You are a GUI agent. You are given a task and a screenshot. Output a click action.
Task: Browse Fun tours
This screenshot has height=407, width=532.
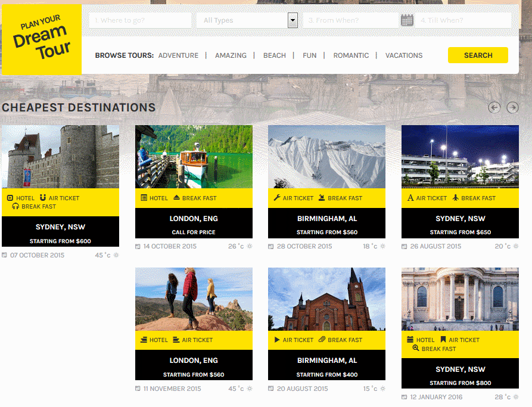(309, 55)
